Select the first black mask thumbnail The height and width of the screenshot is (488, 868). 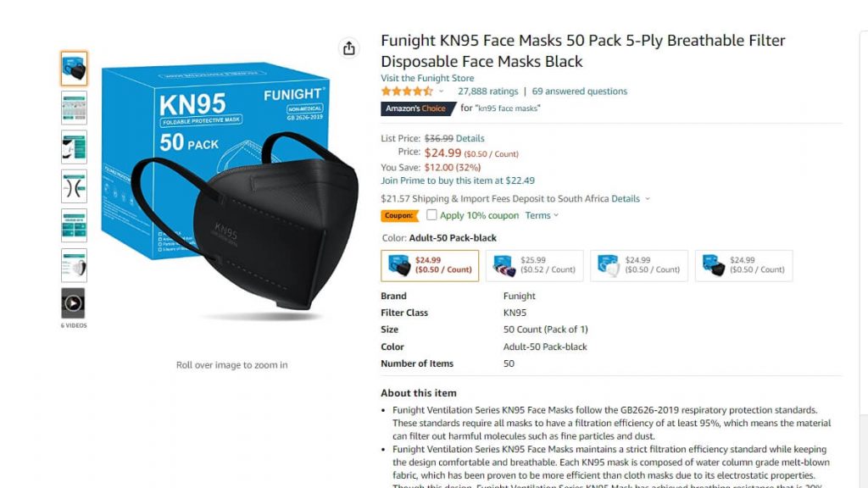[74, 69]
